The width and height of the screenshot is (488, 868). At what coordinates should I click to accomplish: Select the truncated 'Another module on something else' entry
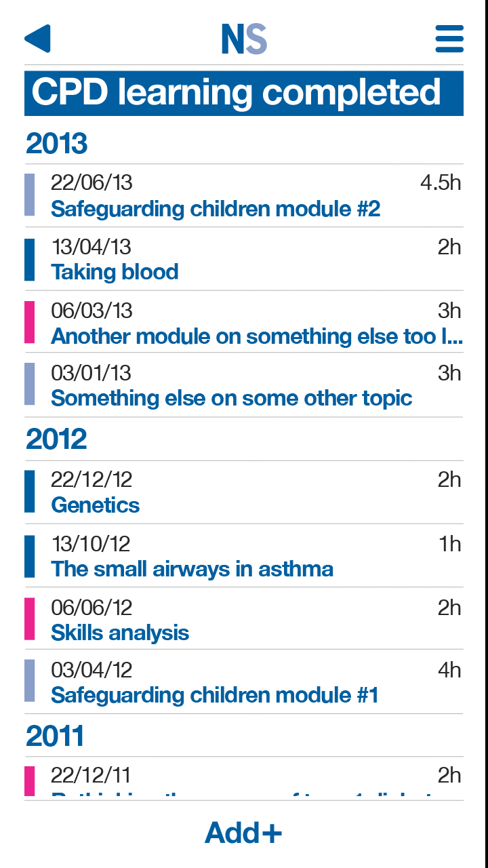click(256, 336)
